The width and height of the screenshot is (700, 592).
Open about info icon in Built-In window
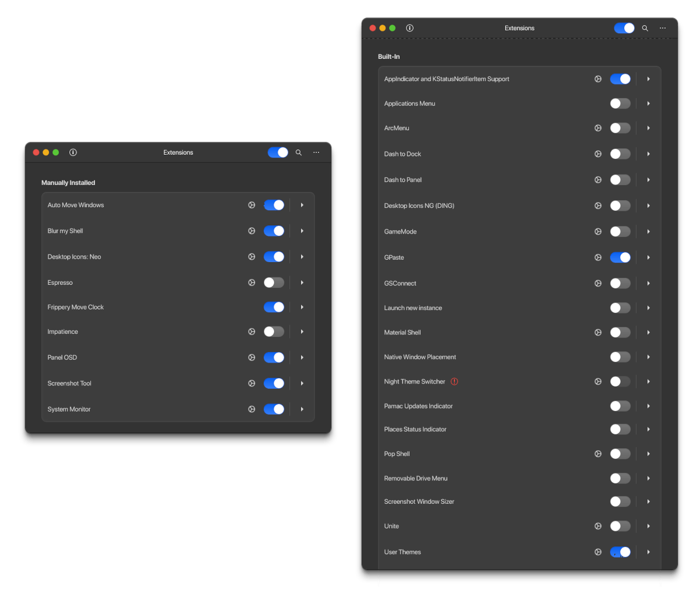[409, 28]
